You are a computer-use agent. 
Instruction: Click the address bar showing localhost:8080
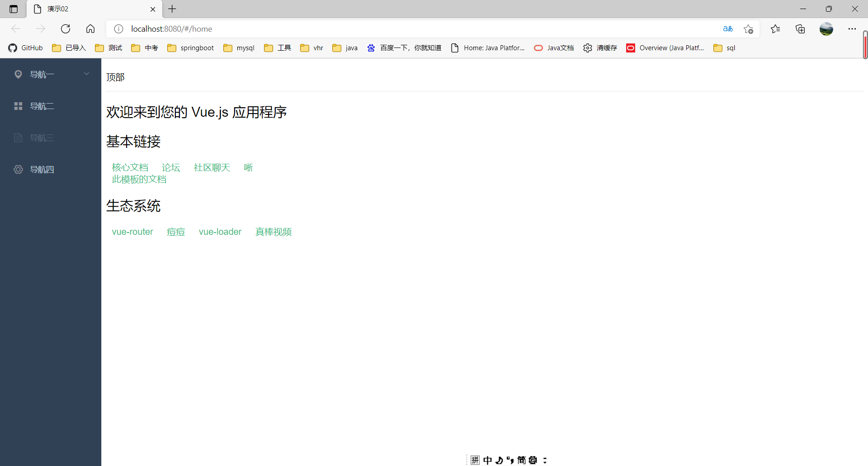coord(171,29)
